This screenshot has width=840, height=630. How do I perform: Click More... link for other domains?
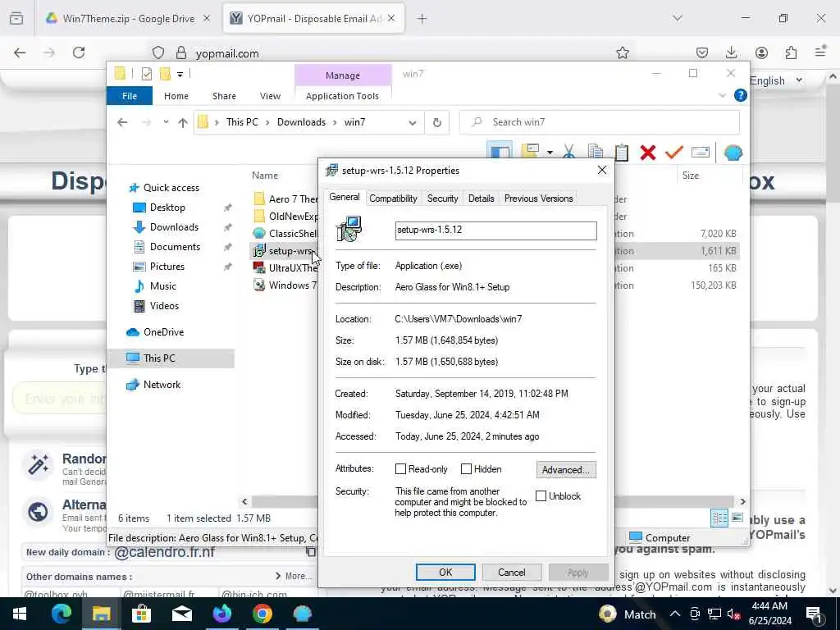click(294, 576)
